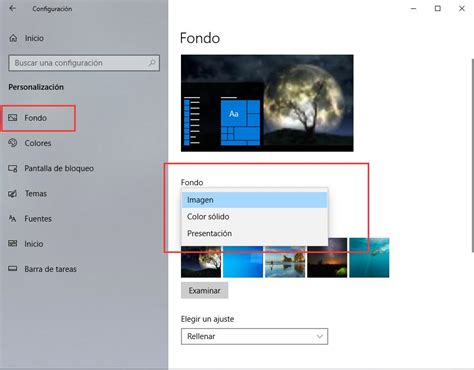474x370 pixels.
Task: Maximize the Configuración window
Action: click(438, 9)
